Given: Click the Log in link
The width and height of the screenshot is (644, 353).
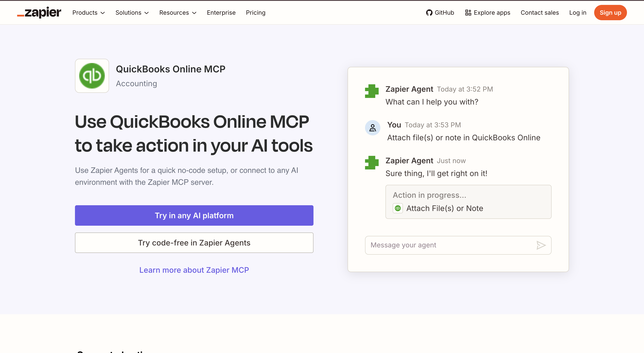Looking at the screenshot, I should point(578,13).
